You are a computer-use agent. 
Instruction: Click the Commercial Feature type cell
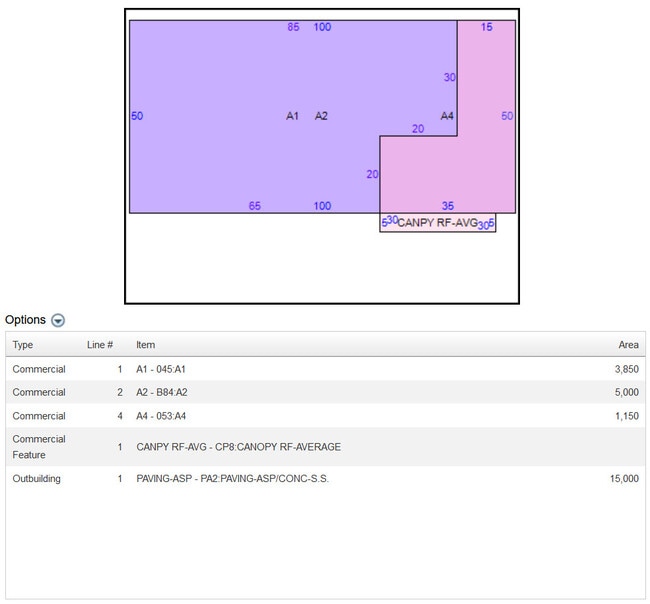(39, 447)
